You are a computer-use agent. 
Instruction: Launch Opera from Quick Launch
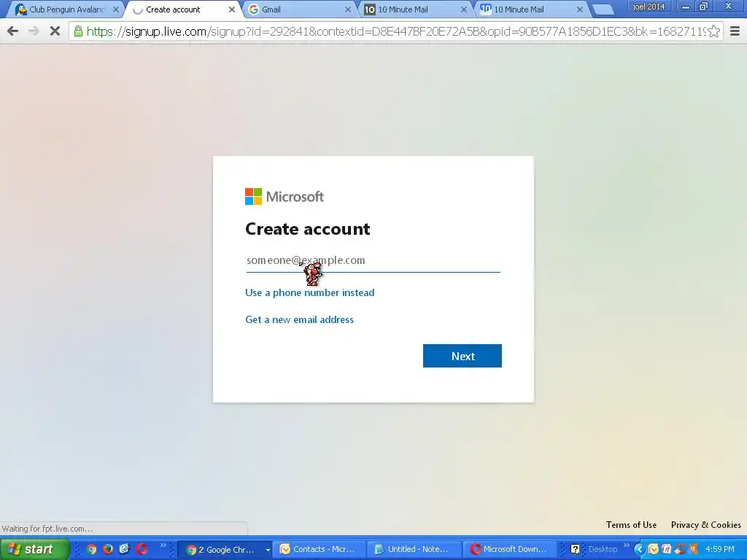pos(142,549)
